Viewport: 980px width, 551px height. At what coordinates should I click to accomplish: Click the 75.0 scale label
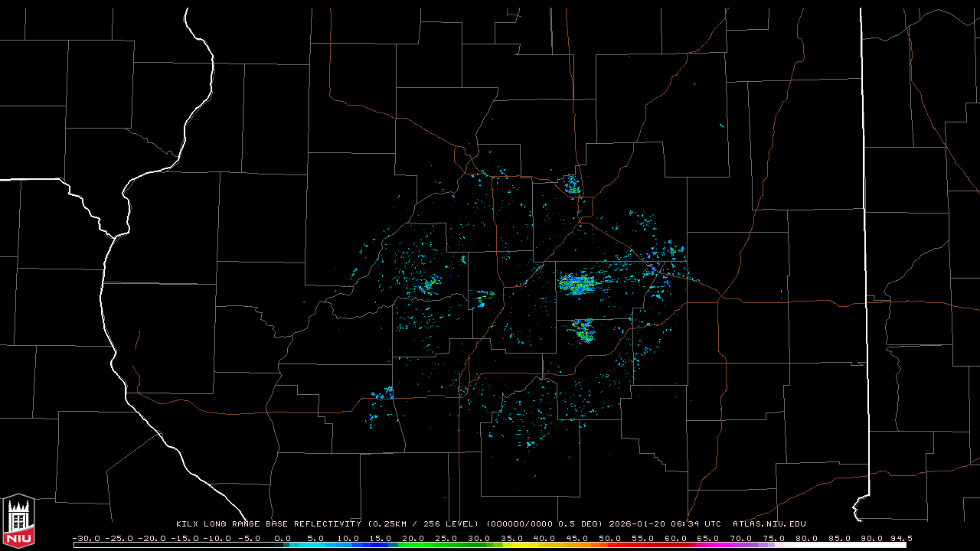[x=773, y=538]
